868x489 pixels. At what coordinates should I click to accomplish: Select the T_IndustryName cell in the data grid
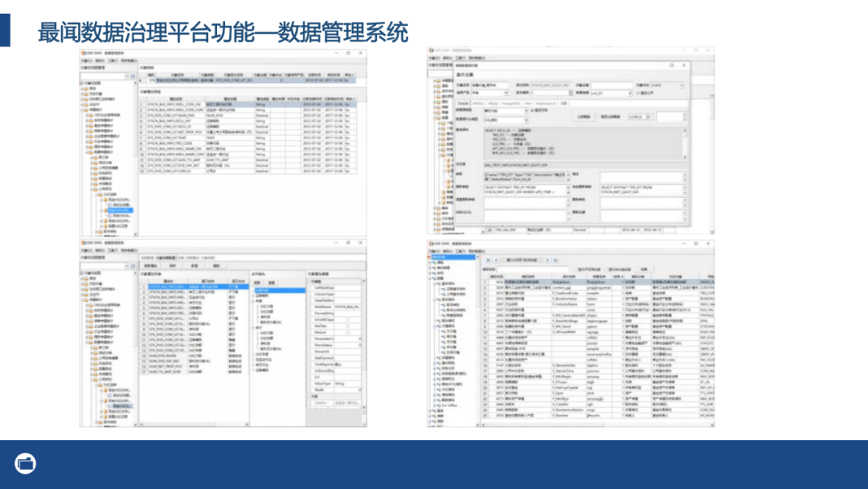[568, 304]
